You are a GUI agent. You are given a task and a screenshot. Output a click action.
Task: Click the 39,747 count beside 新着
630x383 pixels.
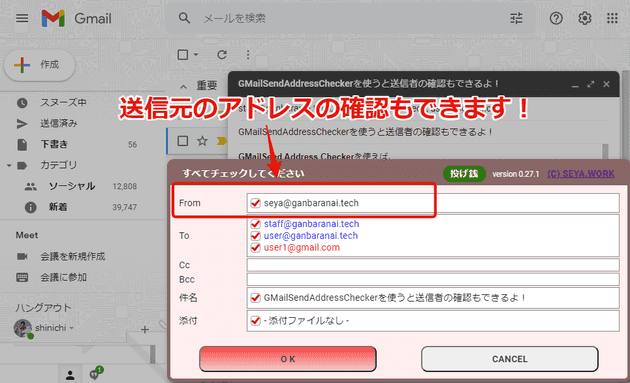coord(125,207)
